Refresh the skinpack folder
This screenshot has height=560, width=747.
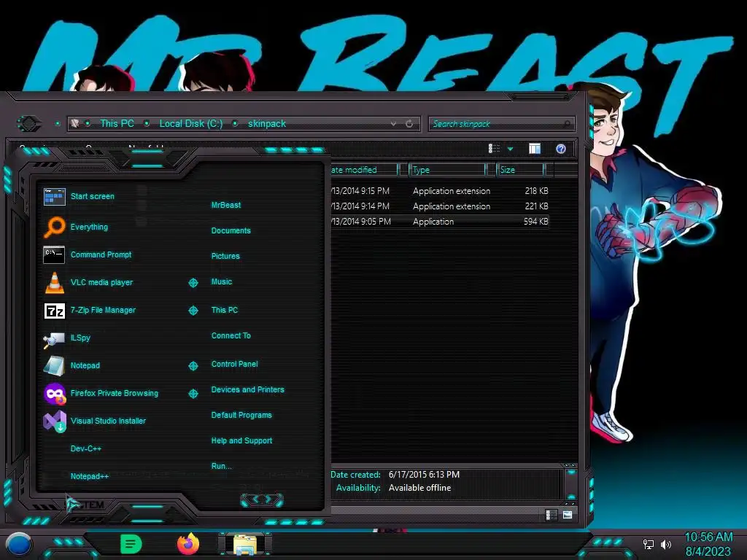pyautogui.click(x=409, y=124)
